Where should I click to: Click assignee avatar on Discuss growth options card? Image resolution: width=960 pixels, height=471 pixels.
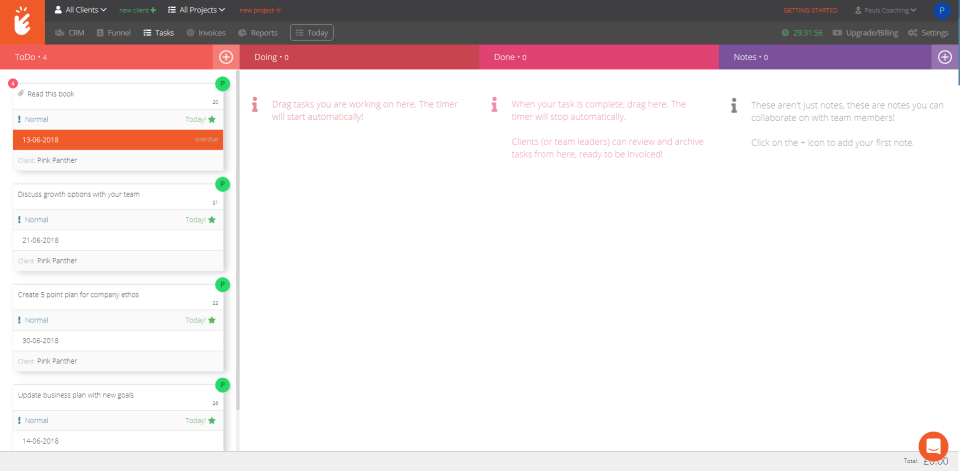pos(223,184)
